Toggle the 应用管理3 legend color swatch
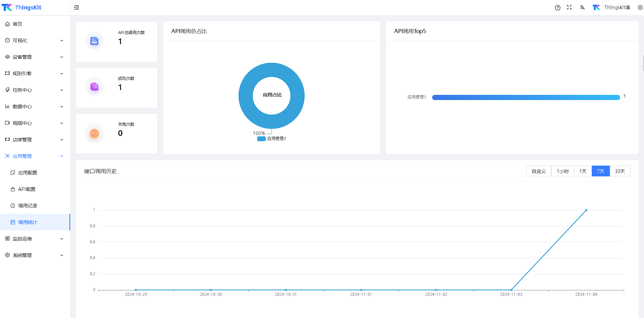This screenshot has width=644, height=318. point(261,139)
